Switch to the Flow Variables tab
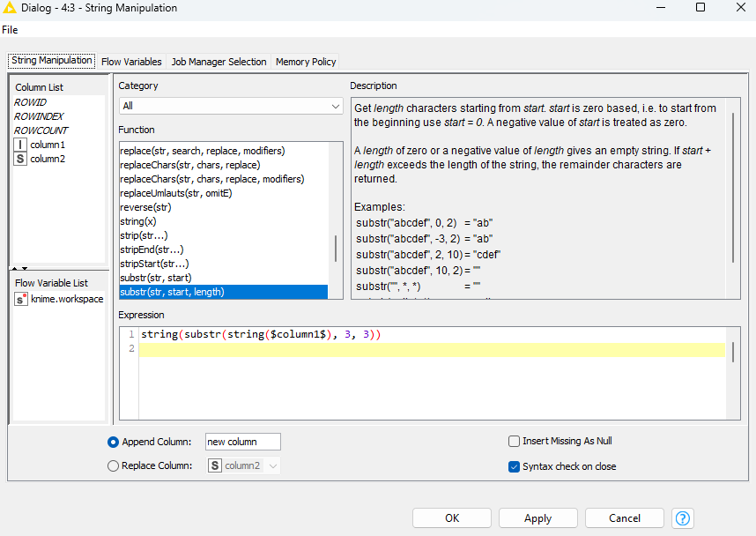Screen dimensions: 756x536 click(x=131, y=62)
